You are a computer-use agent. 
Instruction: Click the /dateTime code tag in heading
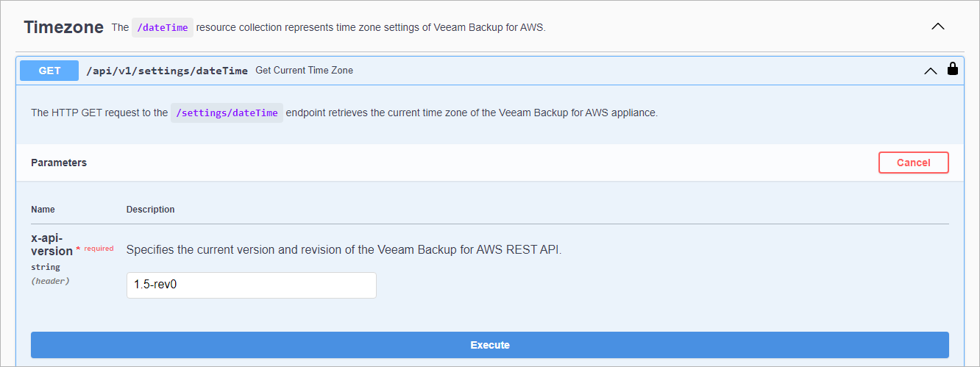(x=163, y=28)
